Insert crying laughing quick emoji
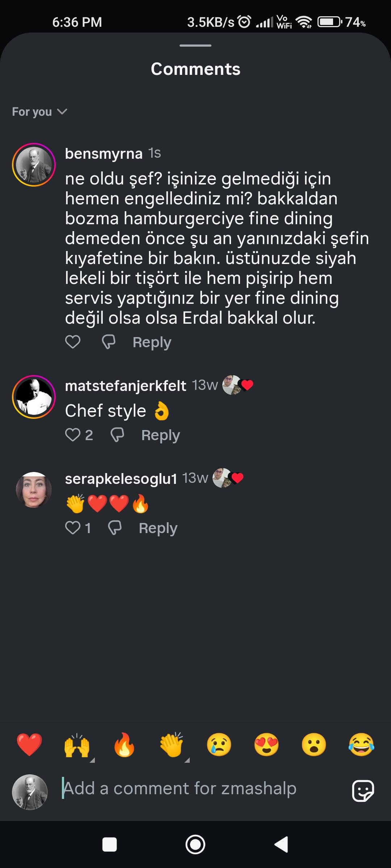This screenshot has height=868, width=391. pyautogui.click(x=361, y=745)
